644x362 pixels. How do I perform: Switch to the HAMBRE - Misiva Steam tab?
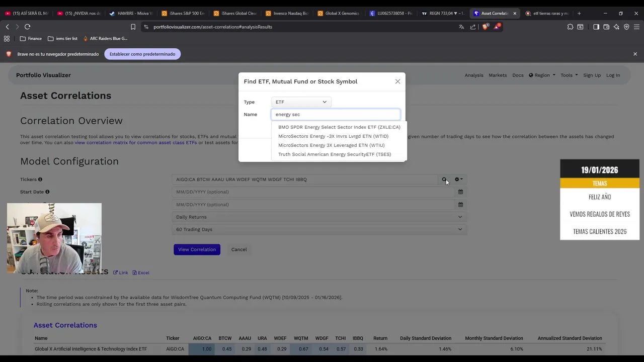pyautogui.click(x=131, y=14)
